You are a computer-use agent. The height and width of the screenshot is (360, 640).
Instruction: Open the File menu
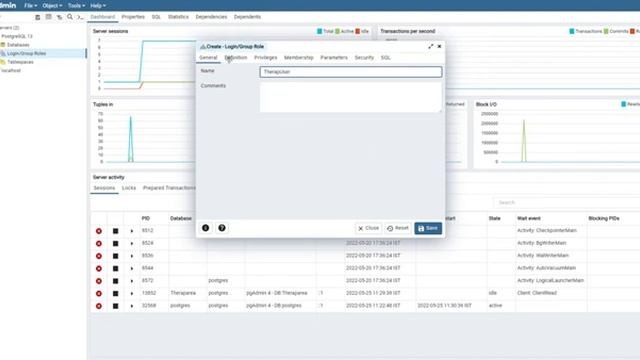(x=30, y=6)
